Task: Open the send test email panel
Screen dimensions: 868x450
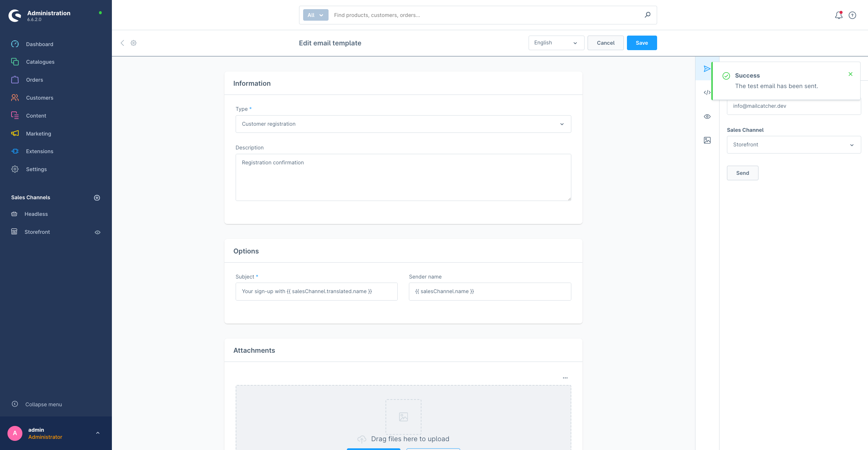Action: tap(707, 69)
